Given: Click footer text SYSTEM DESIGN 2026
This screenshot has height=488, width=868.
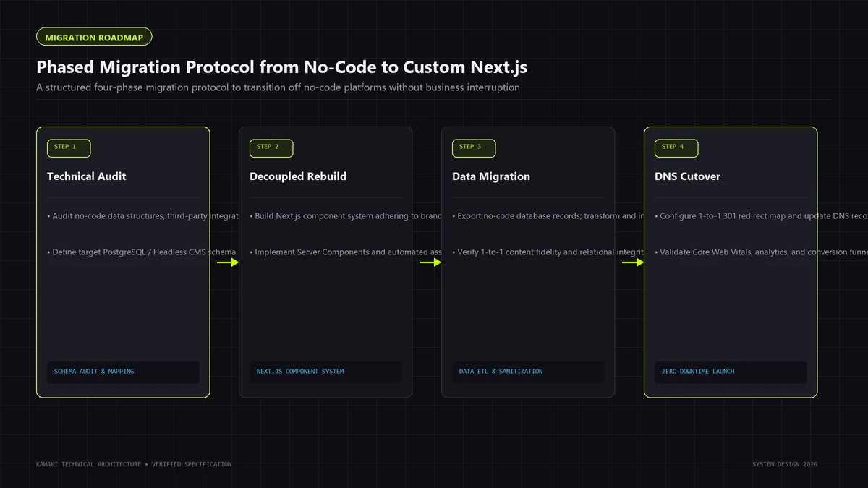Looking at the screenshot, I should [x=785, y=464].
